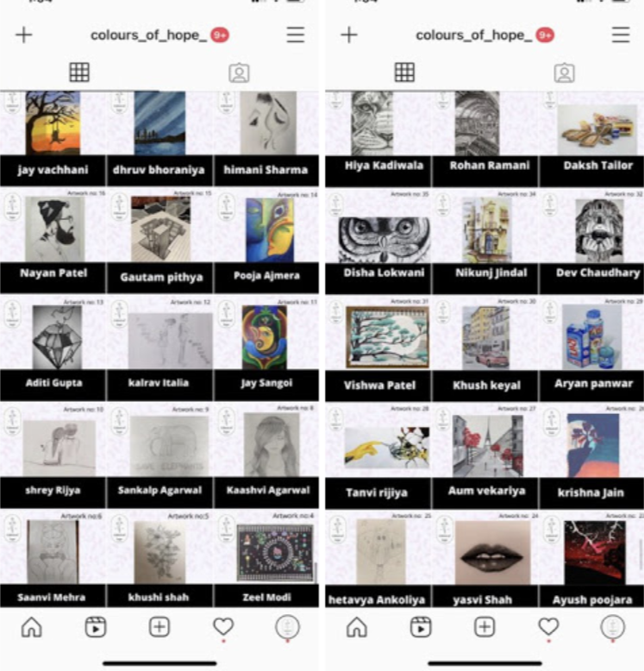Screen dimensions: 644x671
Task: Open Jay Sangoi's Ganesha painting post
Action: 266,348
